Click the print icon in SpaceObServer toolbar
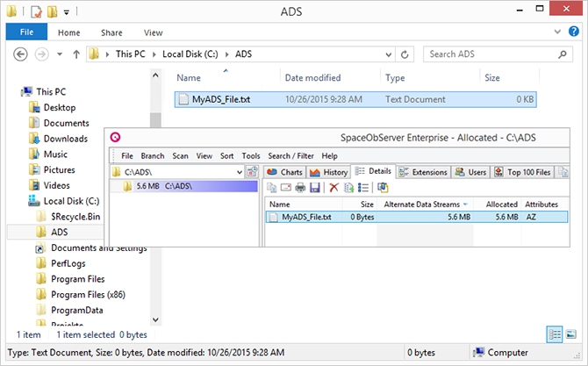The height and width of the screenshot is (366, 588). click(300, 187)
